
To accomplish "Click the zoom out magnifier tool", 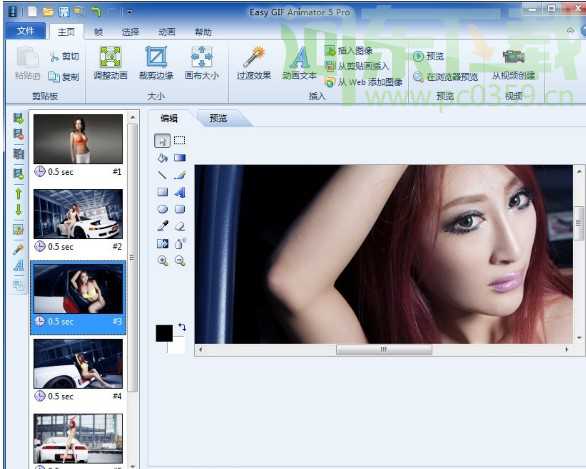I will (x=180, y=261).
